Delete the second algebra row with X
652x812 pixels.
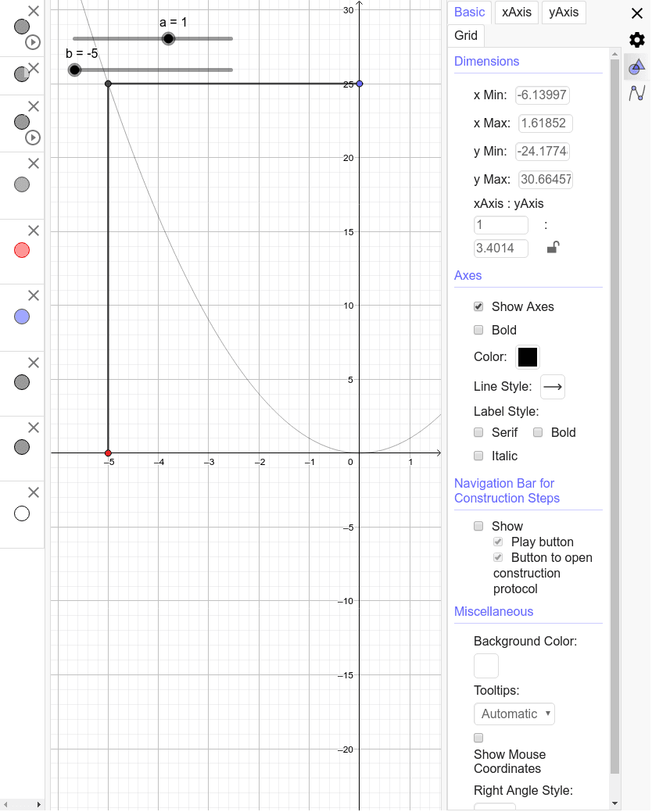tap(34, 68)
